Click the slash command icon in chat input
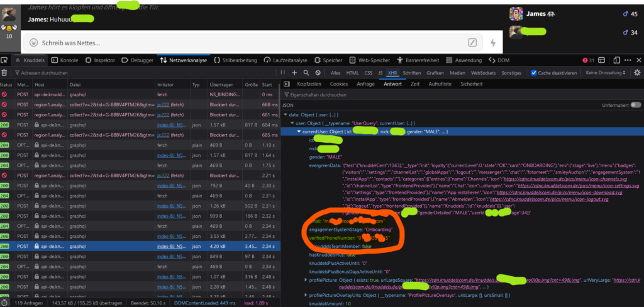644x307 pixels. (x=472, y=43)
